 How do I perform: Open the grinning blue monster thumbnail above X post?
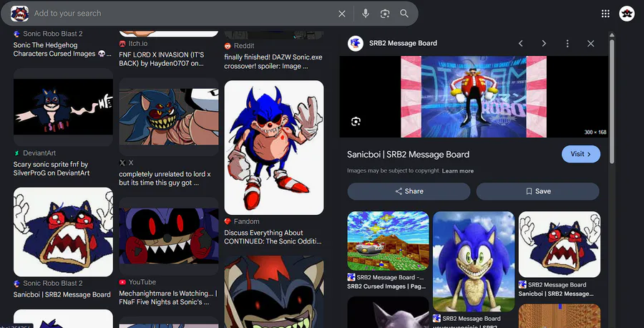pyautogui.click(x=169, y=117)
